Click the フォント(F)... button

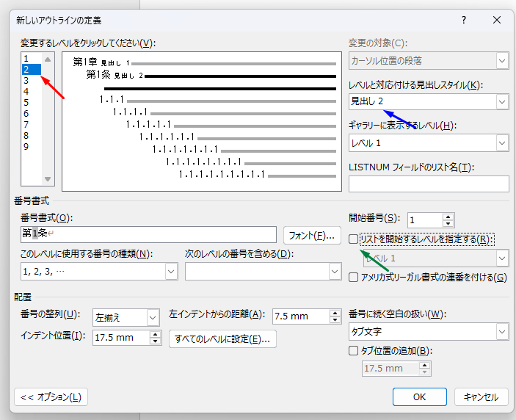[x=312, y=236]
